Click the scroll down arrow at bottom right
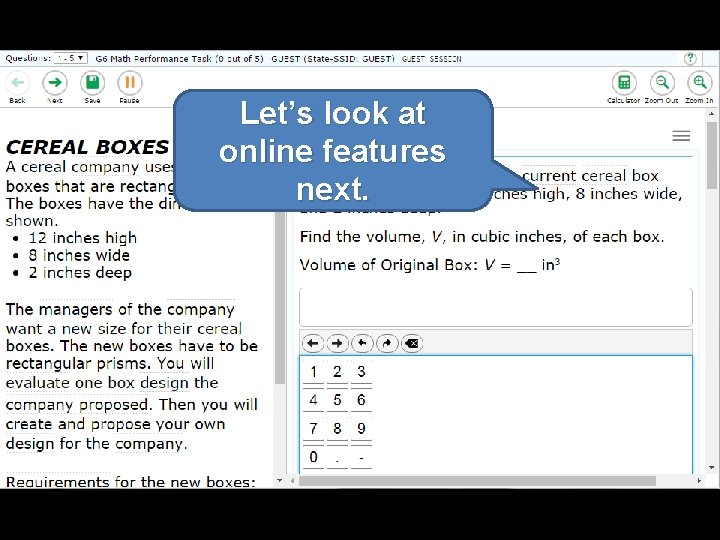Image resolution: width=720 pixels, height=540 pixels. pos(712,468)
